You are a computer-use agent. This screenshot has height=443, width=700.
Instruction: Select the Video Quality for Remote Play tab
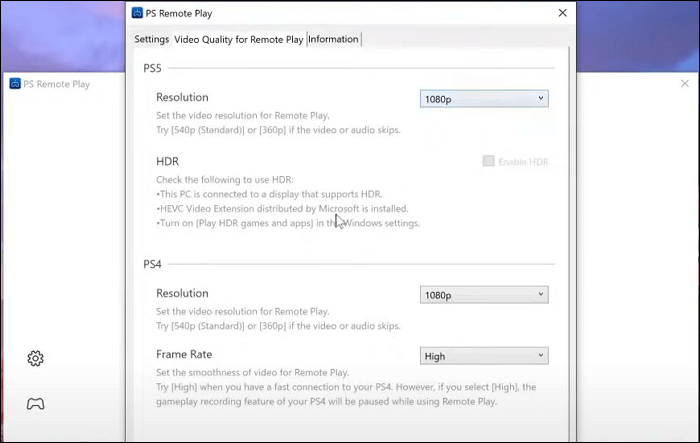pyautogui.click(x=238, y=39)
